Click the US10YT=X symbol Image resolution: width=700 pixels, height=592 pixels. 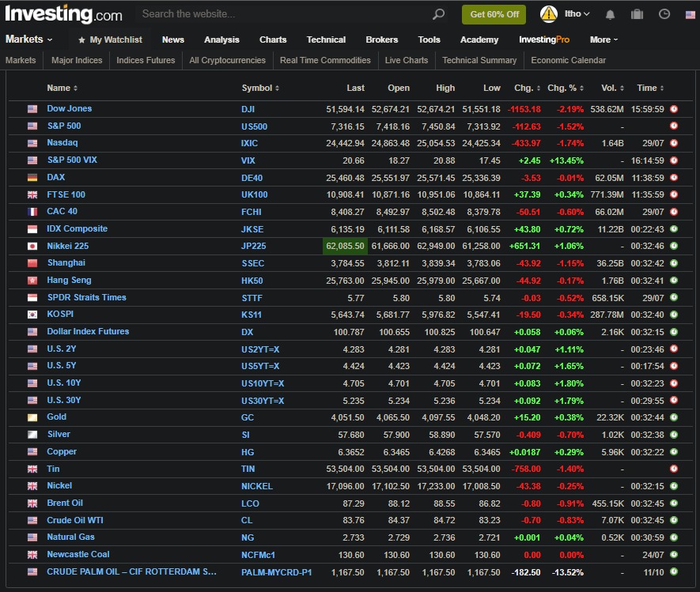263,383
